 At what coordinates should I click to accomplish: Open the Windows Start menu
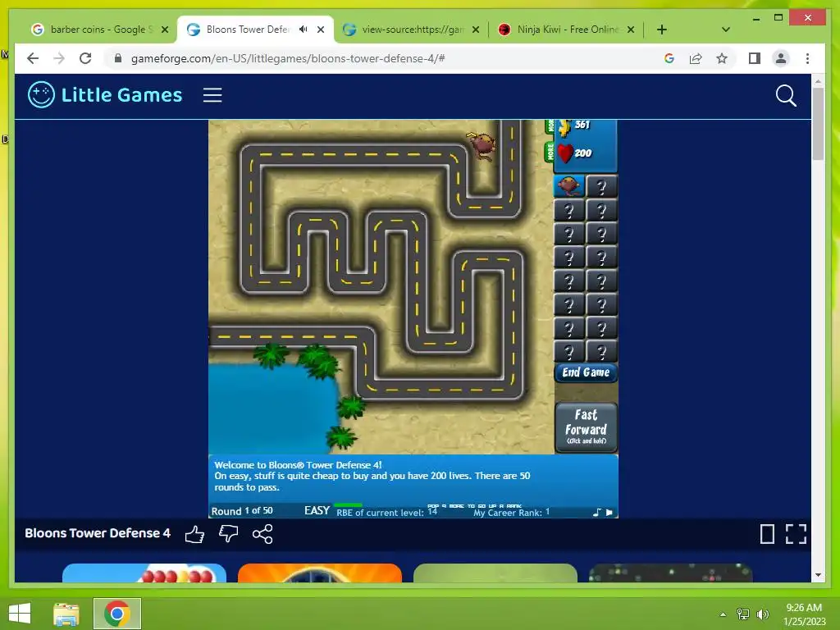click(20, 614)
